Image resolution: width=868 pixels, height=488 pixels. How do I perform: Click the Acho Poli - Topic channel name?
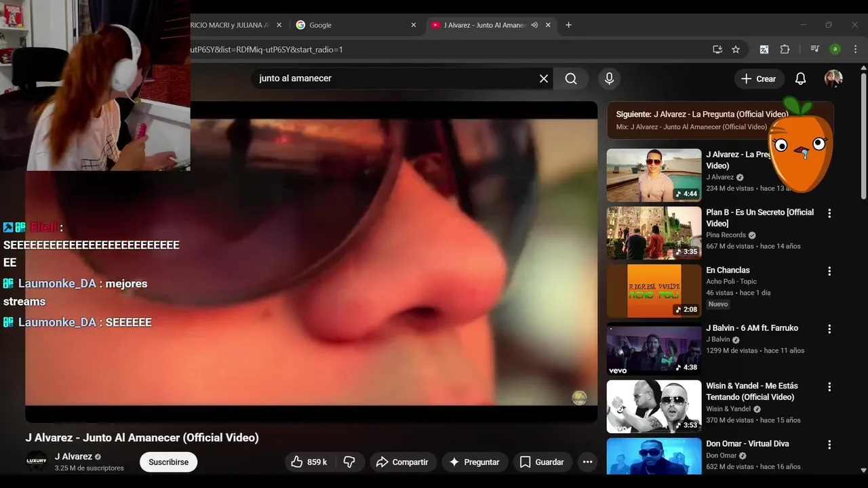(x=731, y=281)
